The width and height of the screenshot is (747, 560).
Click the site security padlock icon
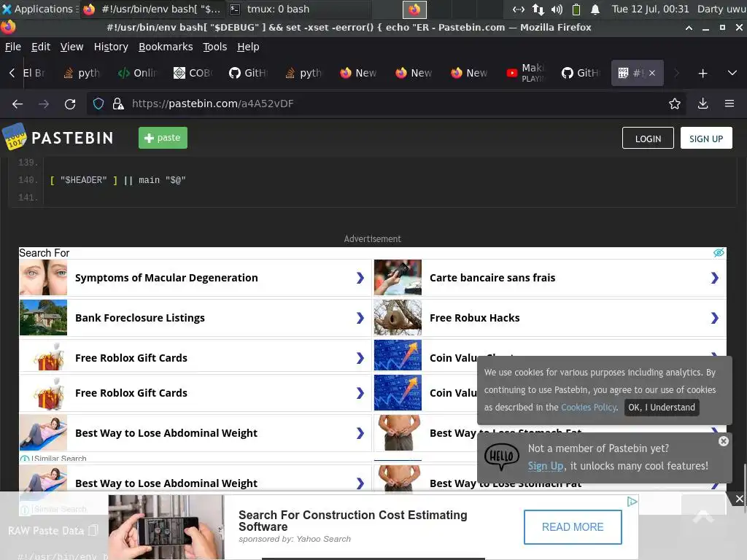[118, 104]
